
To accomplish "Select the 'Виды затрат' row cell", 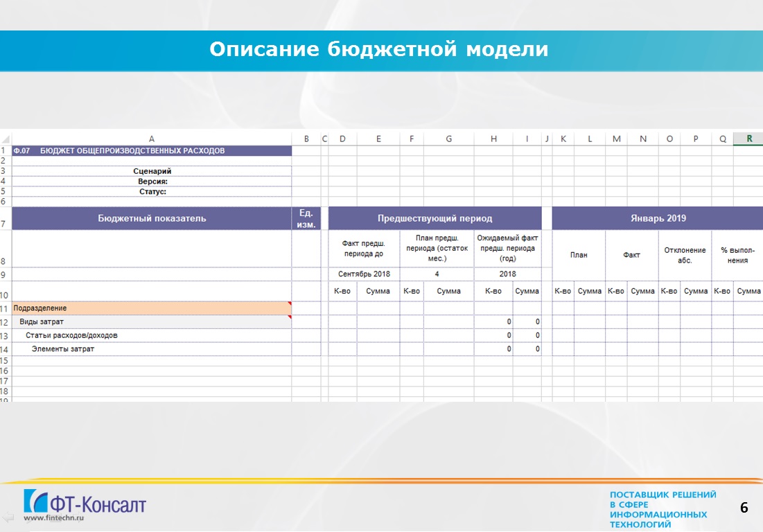I will (151, 322).
